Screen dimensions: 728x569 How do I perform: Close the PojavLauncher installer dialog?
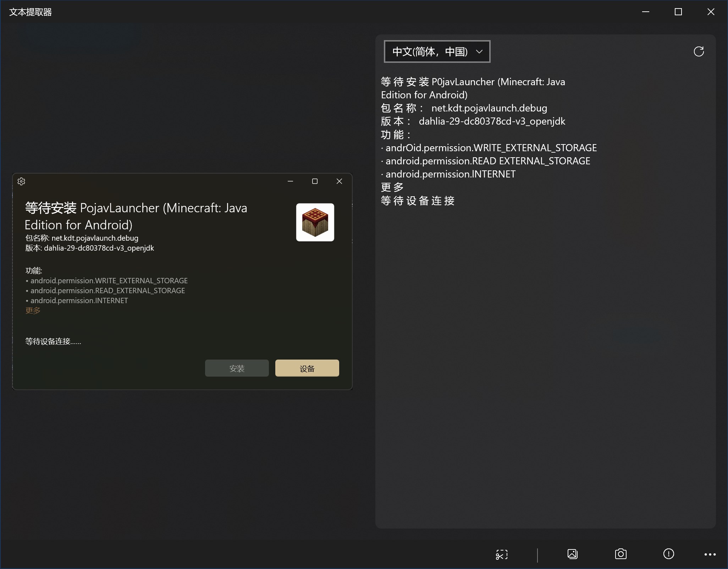pyautogui.click(x=339, y=181)
